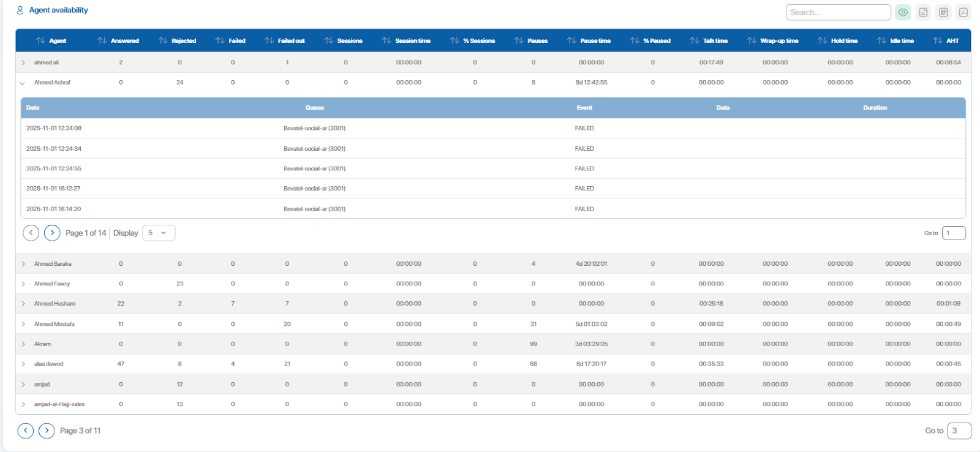Go to next page of agent list
This screenshot has width=980, height=452.
click(47, 431)
